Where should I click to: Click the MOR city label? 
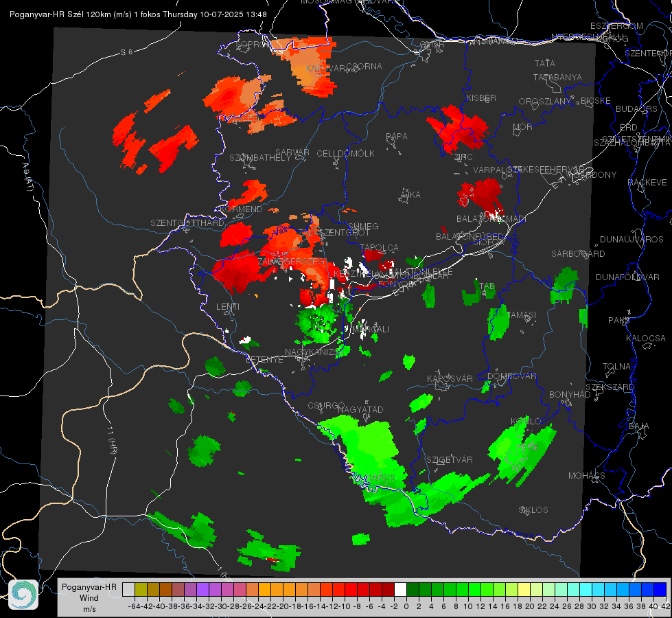pos(523,127)
